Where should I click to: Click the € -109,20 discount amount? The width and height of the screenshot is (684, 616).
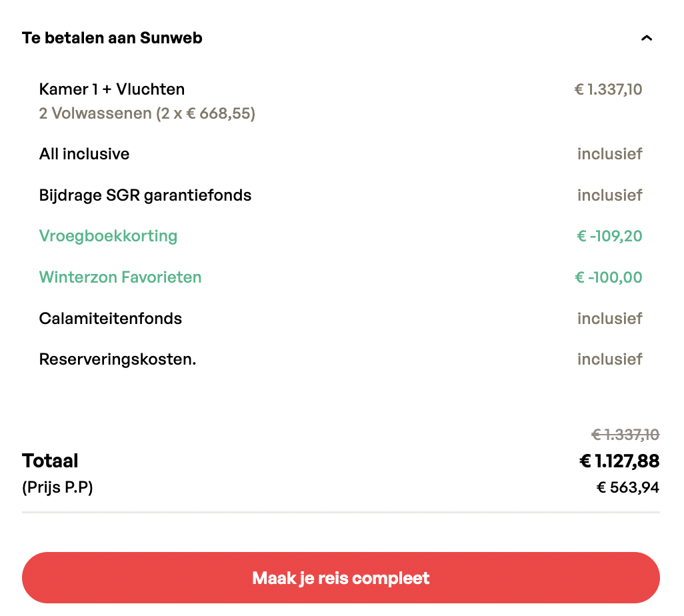(x=609, y=236)
